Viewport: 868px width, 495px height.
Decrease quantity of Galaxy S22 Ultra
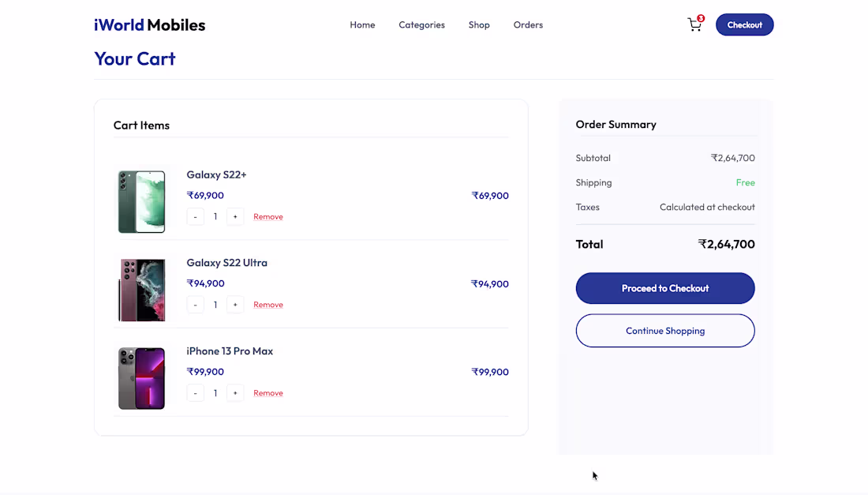coord(195,305)
